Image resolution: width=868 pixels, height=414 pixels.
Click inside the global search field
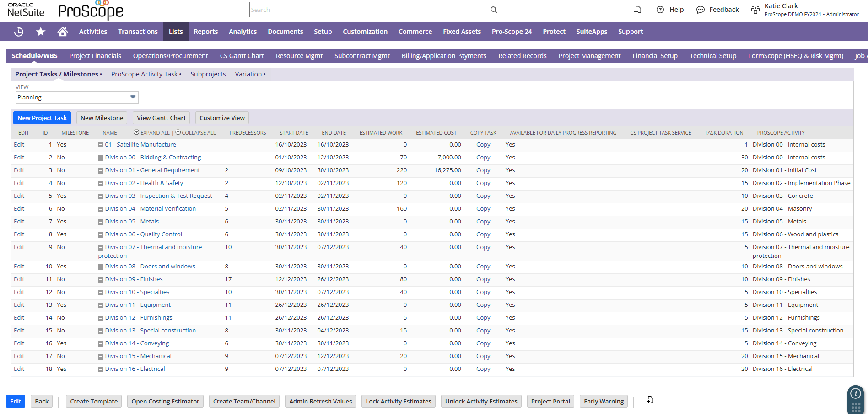[x=371, y=9]
